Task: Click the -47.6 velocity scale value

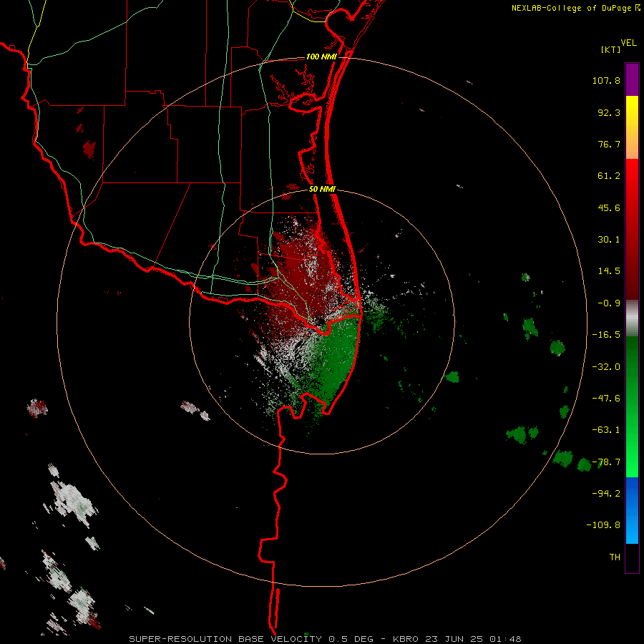Action: tap(606, 399)
